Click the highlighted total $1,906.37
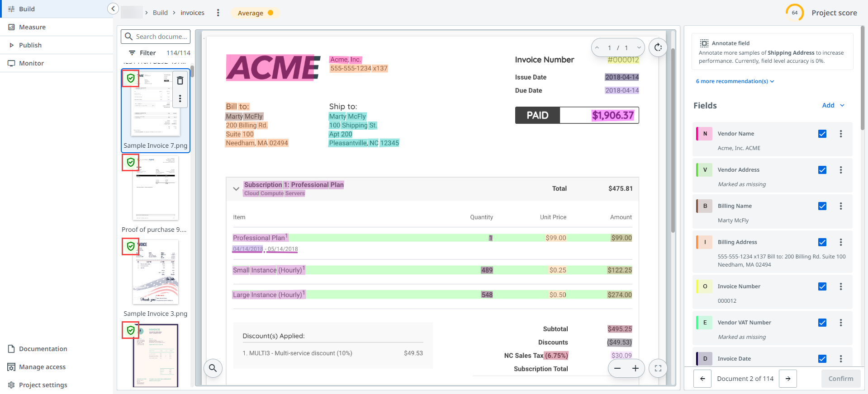The width and height of the screenshot is (868, 394). (x=613, y=115)
